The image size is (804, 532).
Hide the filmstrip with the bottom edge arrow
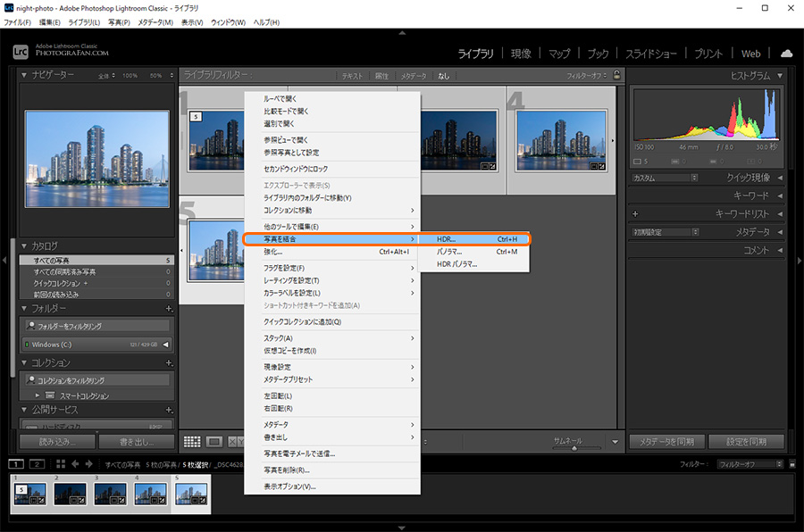click(402, 528)
